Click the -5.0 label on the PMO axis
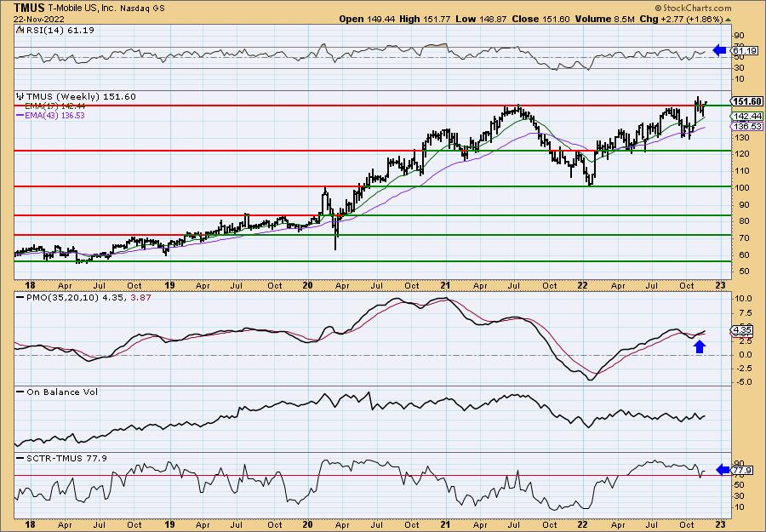Viewport: 766px width, 532px height. (x=743, y=381)
